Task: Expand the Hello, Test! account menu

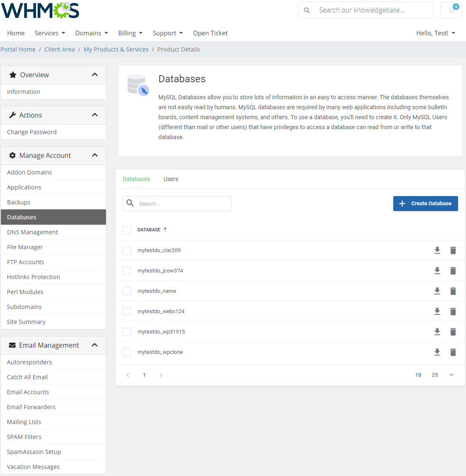Action: [435, 33]
